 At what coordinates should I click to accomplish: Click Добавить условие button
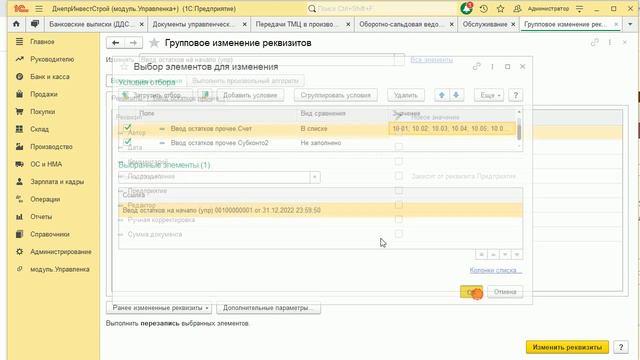click(x=250, y=95)
